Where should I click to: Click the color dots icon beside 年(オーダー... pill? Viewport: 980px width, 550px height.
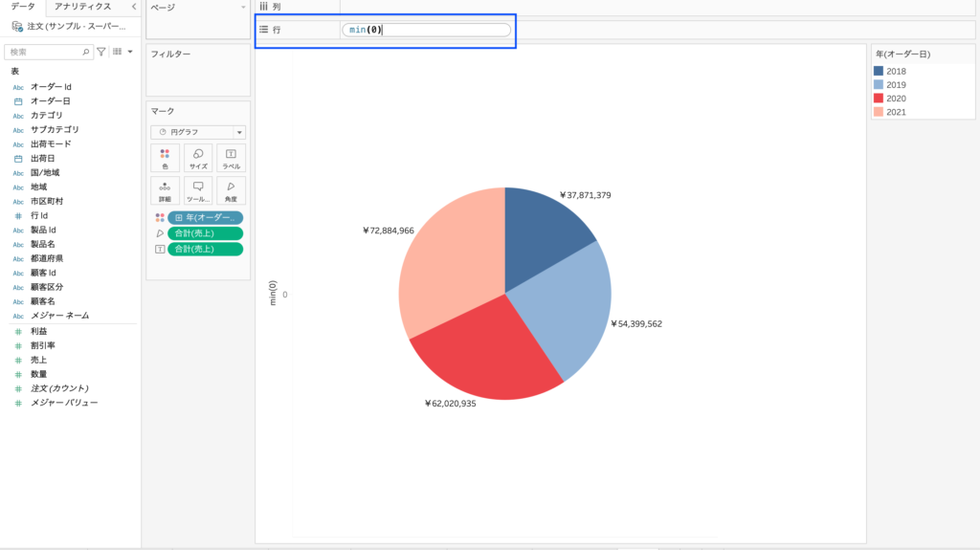tap(160, 217)
